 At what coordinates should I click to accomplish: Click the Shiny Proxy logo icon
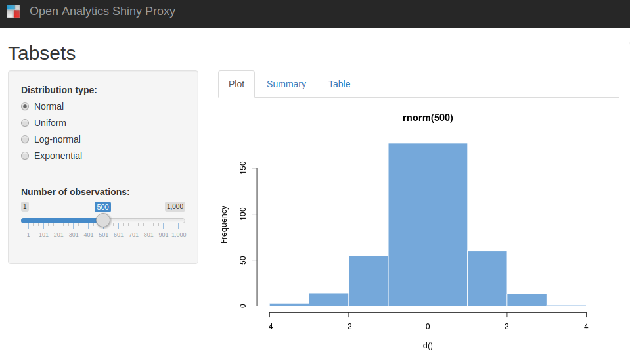13,11
